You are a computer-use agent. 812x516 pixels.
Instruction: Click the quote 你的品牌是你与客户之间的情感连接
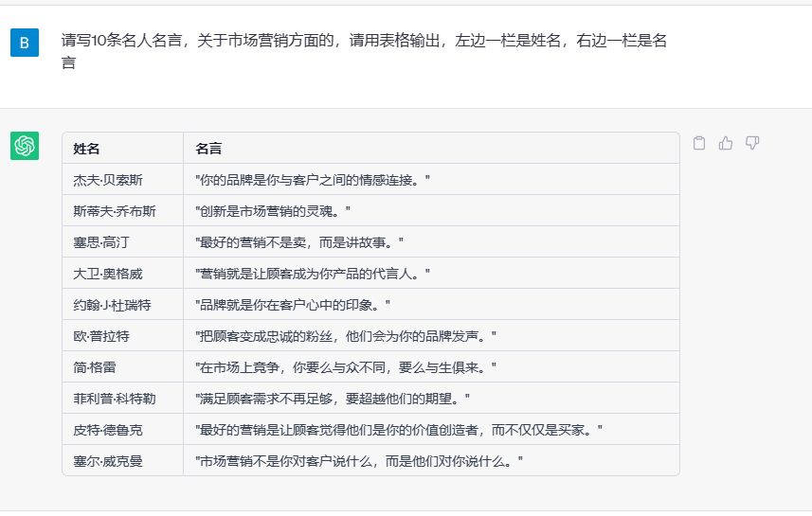point(313,180)
